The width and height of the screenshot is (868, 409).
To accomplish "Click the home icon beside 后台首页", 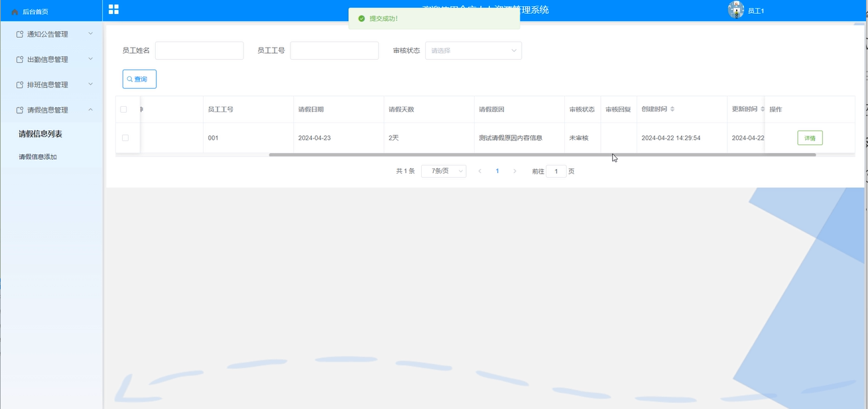I will pyautogui.click(x=15, y=12).
